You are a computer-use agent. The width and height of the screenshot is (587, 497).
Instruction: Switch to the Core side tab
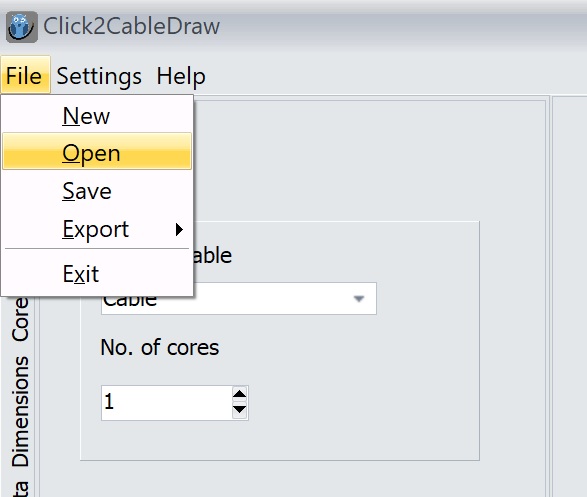(20, 319)
